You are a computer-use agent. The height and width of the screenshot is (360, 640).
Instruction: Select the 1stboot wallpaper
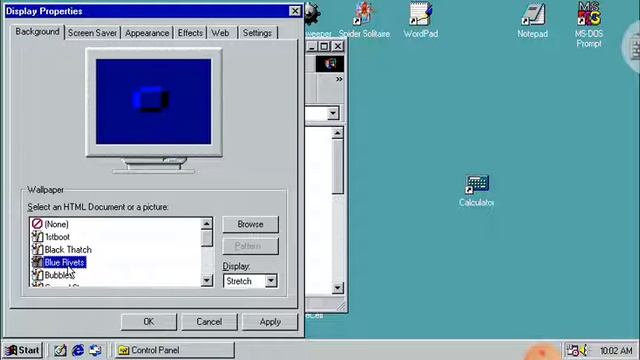coord(57,237)
